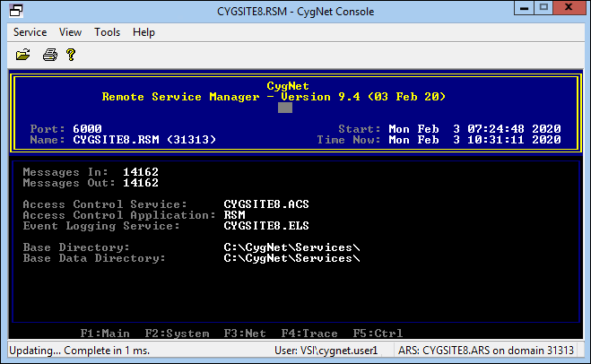The height and width of the screenshot is (364, 591).
Task: Open the console system menu icon in the title bar
Action: pyautogui.click(x=16, y=11)
